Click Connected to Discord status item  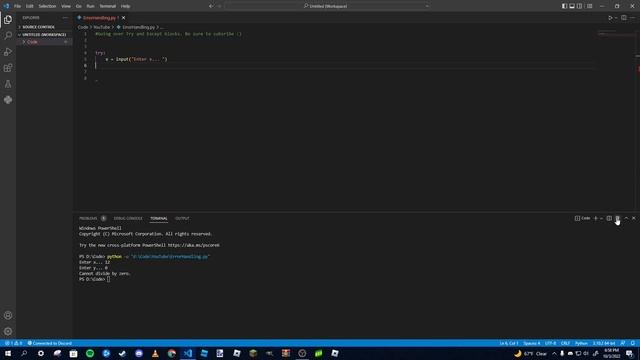coord(50,343)
